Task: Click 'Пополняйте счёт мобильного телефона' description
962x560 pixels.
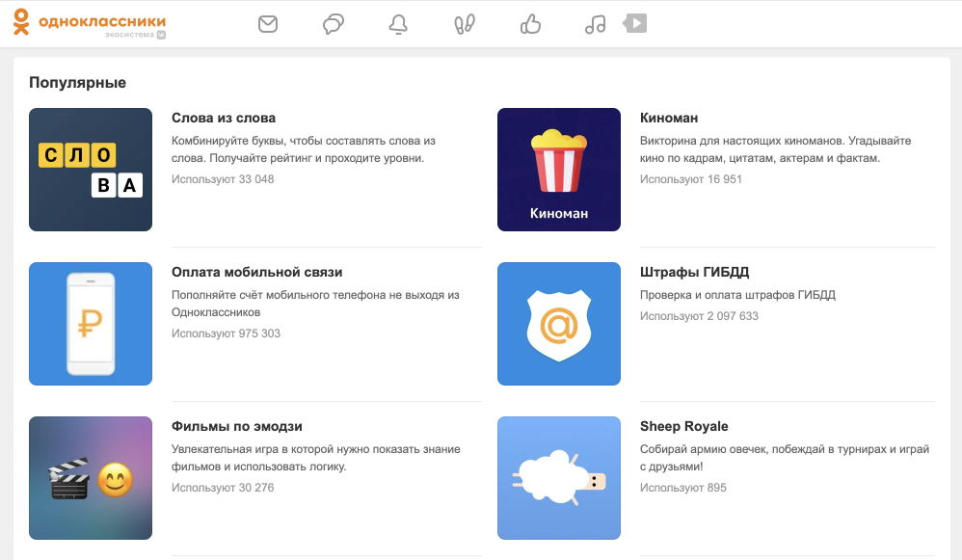Action: click(x=315, y=304)
